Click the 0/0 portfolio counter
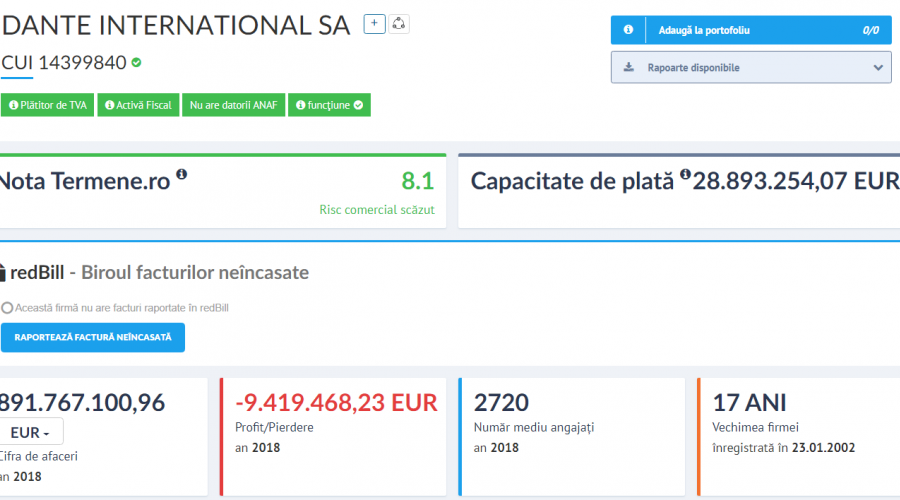 coord(871,30)
